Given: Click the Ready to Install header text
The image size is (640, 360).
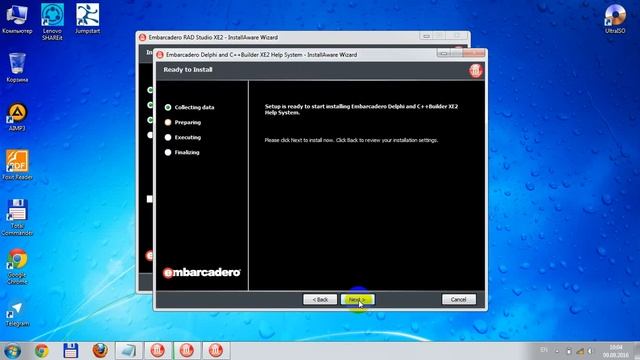Looking at the screenshot, I should [188, 70].
